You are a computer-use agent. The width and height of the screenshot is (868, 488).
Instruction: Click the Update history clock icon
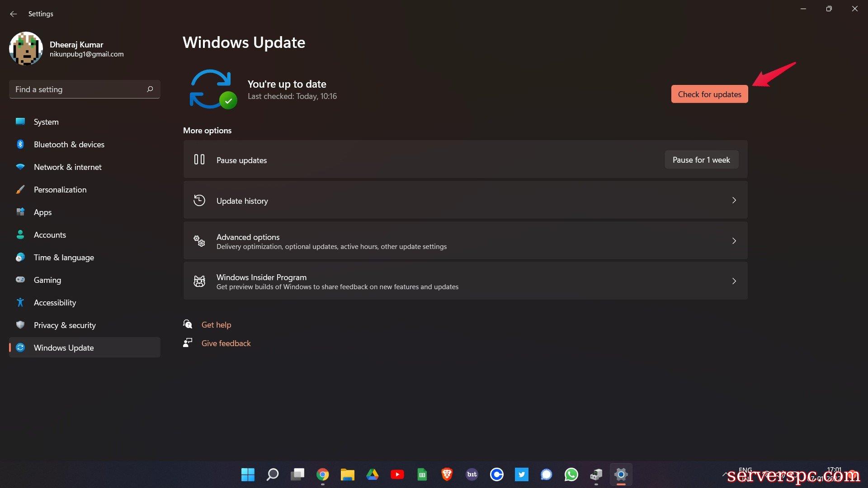click(199, 200)
